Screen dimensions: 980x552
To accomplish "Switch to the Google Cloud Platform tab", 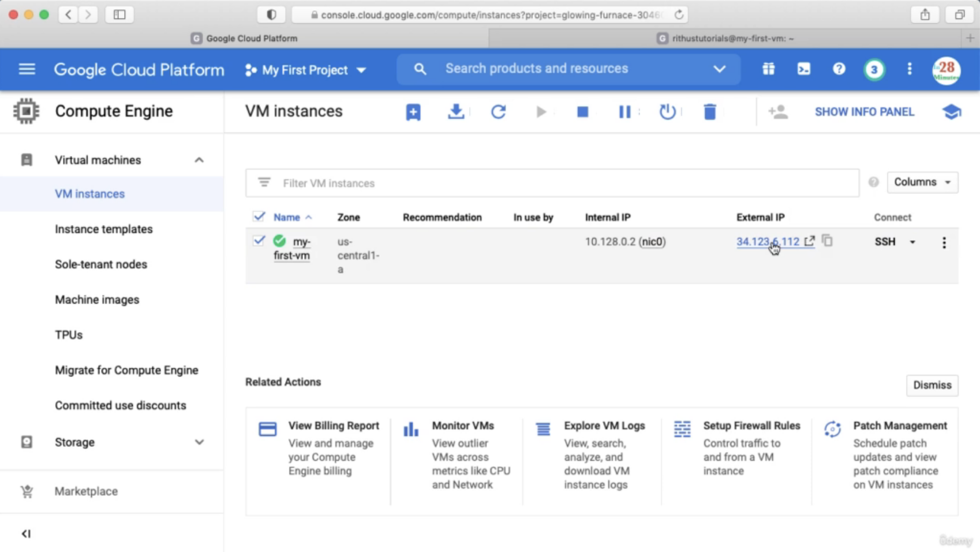I will click(x=244, y=38).
